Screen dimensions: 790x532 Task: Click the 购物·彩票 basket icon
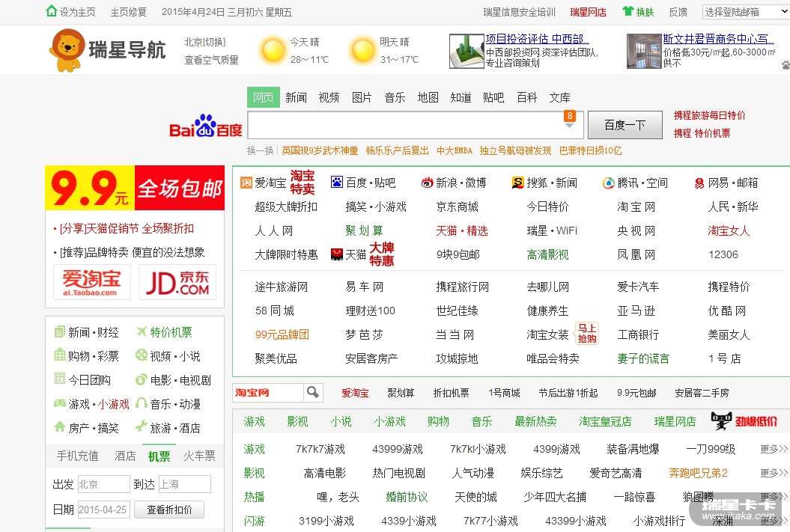click(59, 355)
